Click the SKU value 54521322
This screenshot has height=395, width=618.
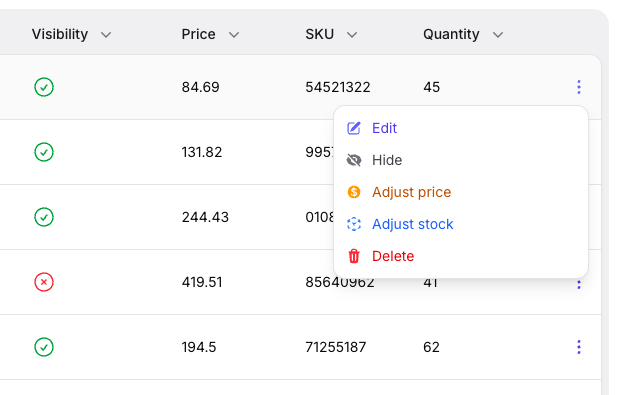[338, 87]
